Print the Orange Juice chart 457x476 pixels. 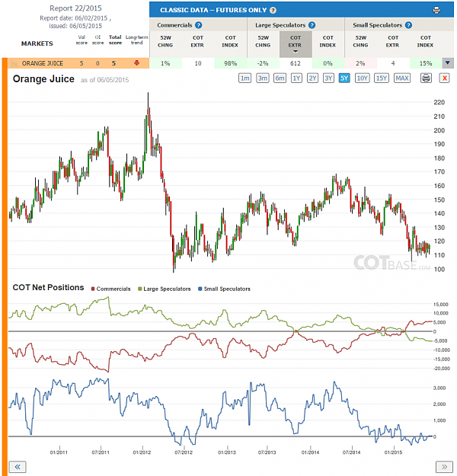(x=426, y=78)
